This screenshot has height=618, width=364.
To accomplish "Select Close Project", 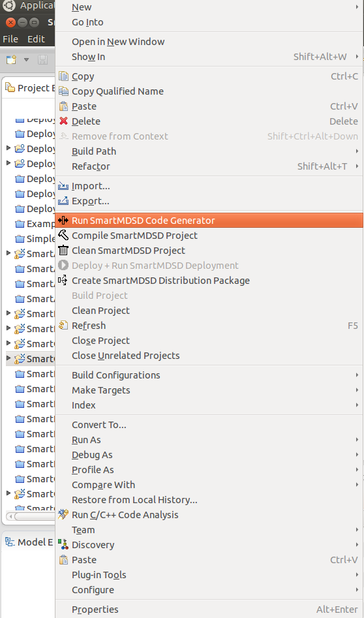I will 209,341.
